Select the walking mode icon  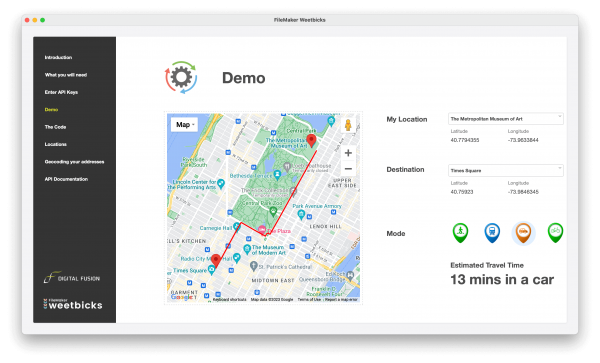coord(460,233)
